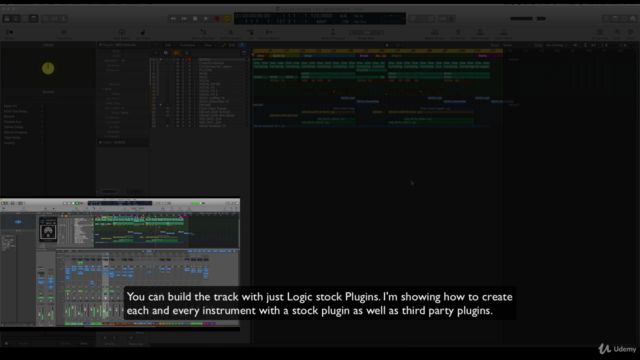Click the Insert Silence toolbar icon
Screen dimensions: 640x360
pos(503,32)
